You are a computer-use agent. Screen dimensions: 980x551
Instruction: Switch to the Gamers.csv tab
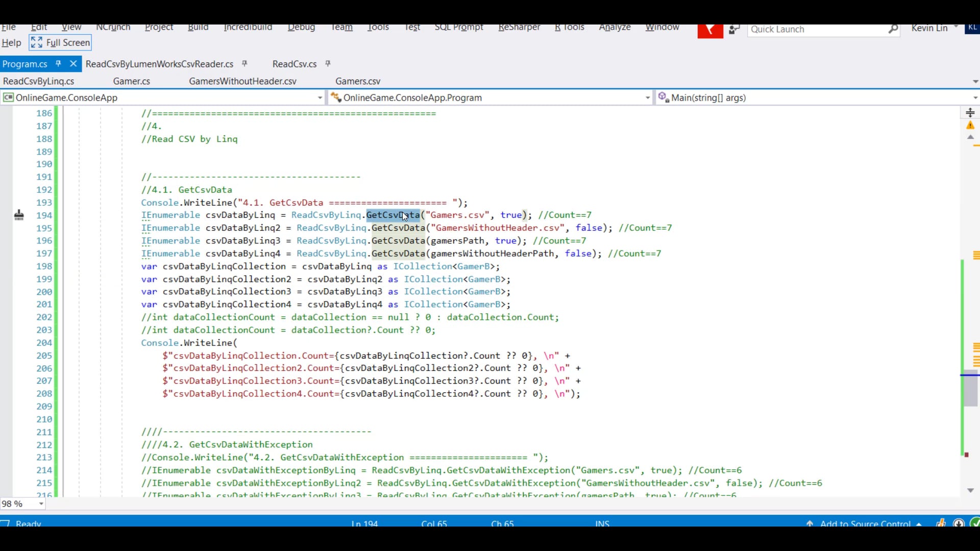pyautogui.click(x=357, y=81)
